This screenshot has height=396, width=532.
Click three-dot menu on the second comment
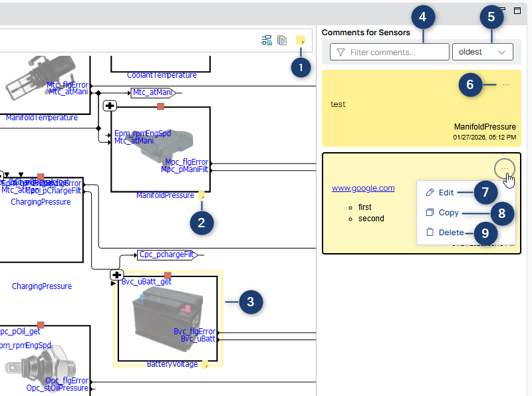pyautogui.click(x=505, y=167)
